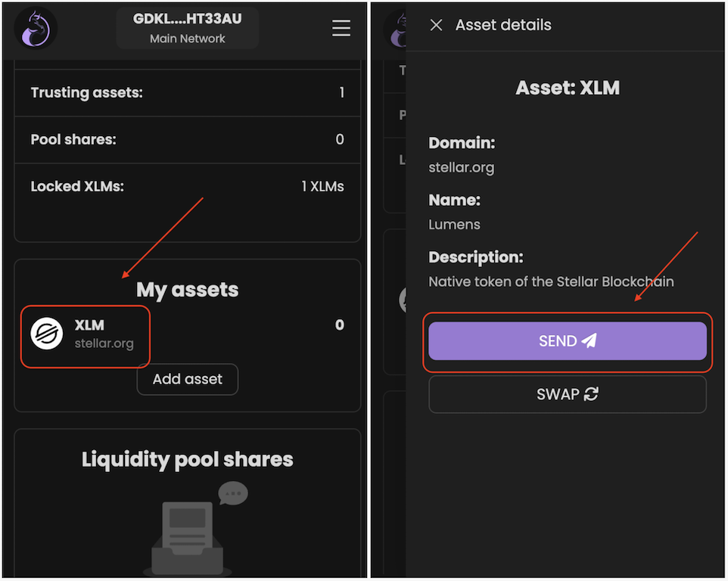This screenshot has width=728, height=581.
Task: Open the account address network selector
Action: pos(188,28)
